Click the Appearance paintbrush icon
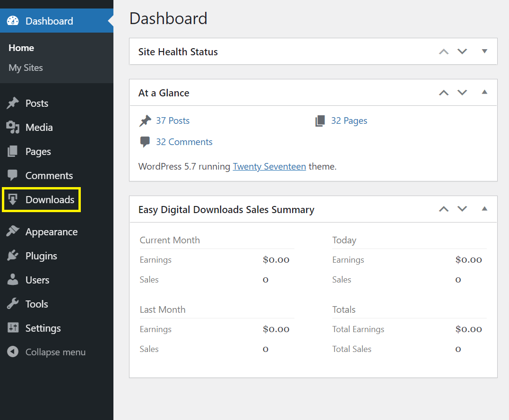The width and height of the screenshot is (509, 420). (13, 231)
